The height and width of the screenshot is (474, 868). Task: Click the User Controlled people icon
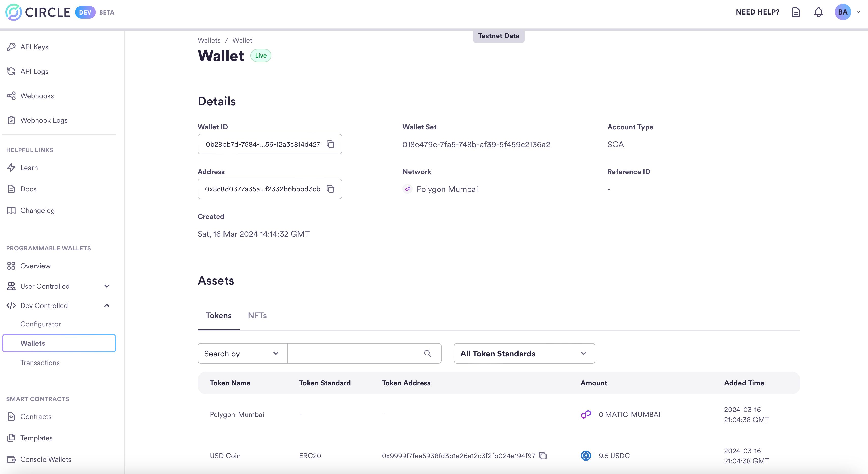11,286
